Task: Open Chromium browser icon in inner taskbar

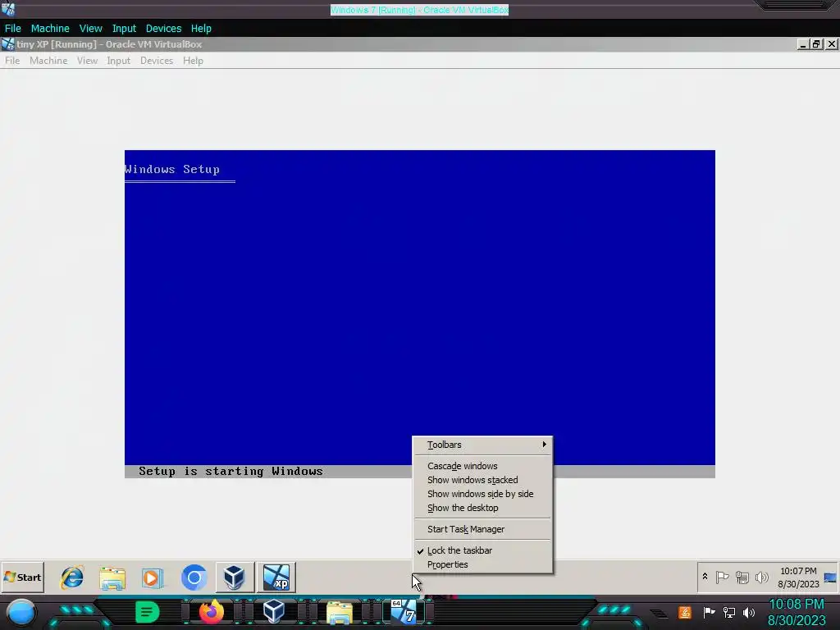Action: click(194, 578)
